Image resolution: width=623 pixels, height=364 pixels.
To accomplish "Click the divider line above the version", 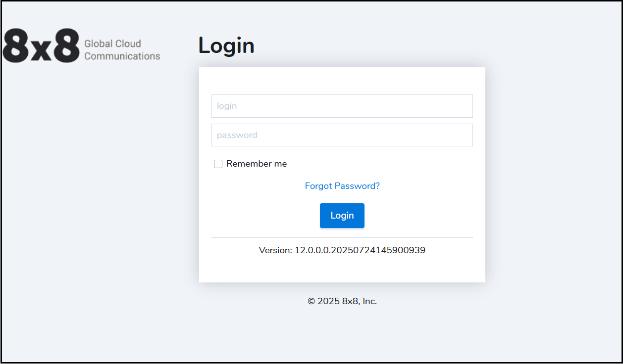I will coord(342,238).
